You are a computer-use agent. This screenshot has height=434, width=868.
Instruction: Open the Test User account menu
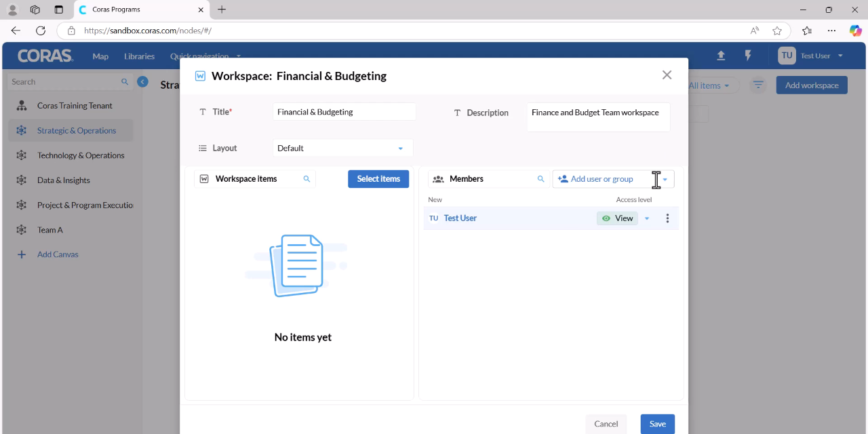point(811,56)
